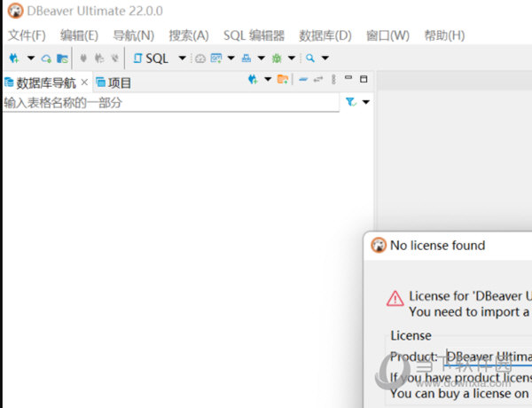Open the dropdown arrow beside new connection icon in main toolbar
The width and height of the screenshot is (532, 408).
(31, 58)
